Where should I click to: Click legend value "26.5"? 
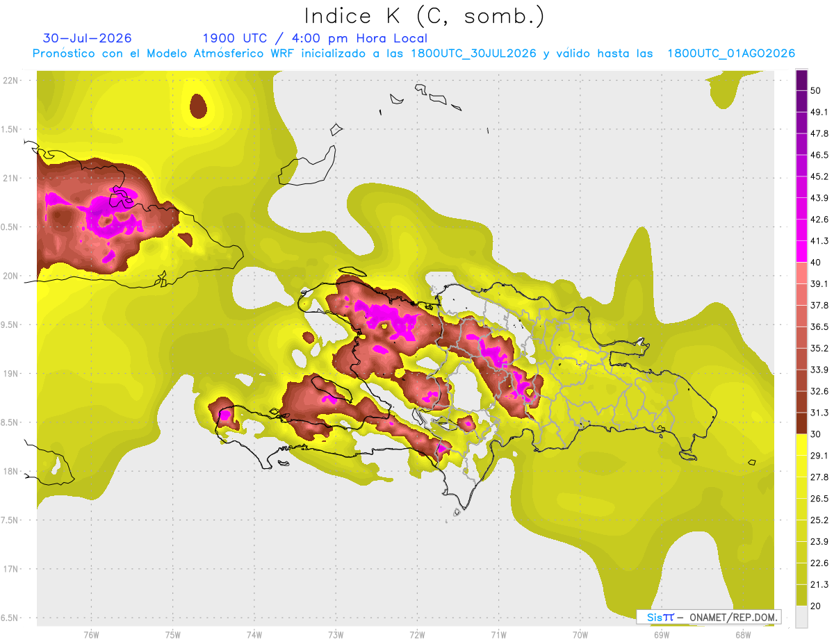coord(819,498)
